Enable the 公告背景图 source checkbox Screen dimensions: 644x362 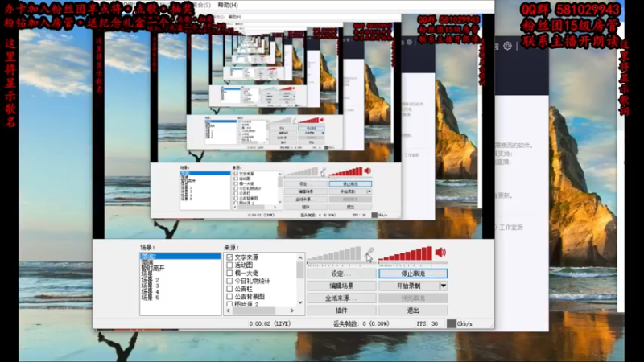pyautogui.click(x=229, y=296)
